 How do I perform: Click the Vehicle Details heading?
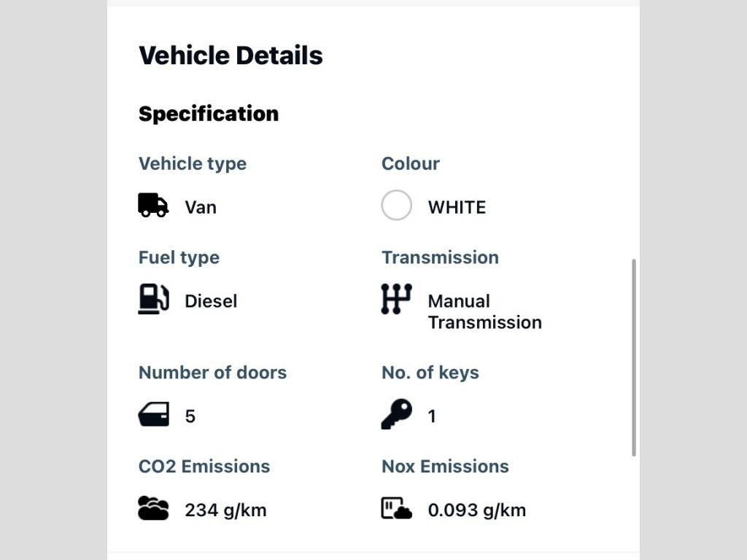coord(231,55)
